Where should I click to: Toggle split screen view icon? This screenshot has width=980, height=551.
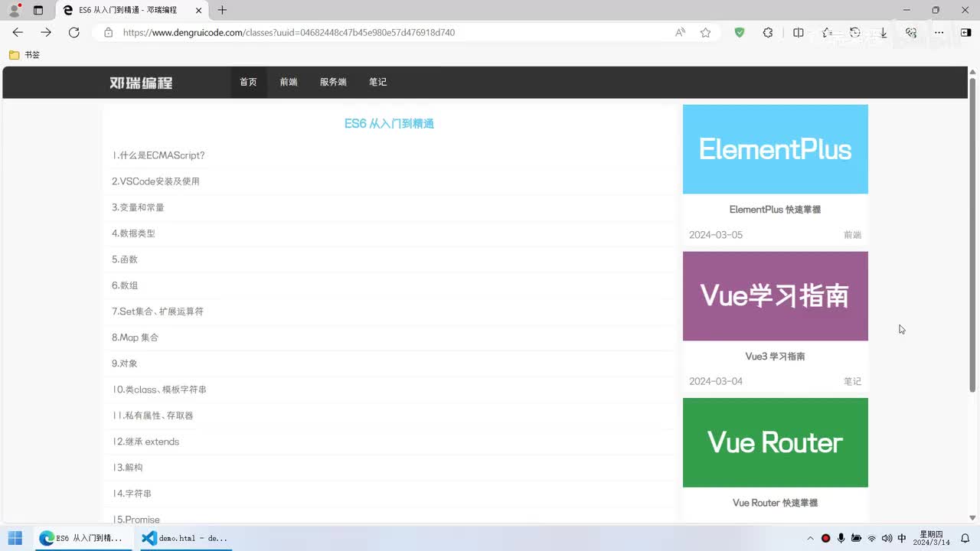click(798, 32)
